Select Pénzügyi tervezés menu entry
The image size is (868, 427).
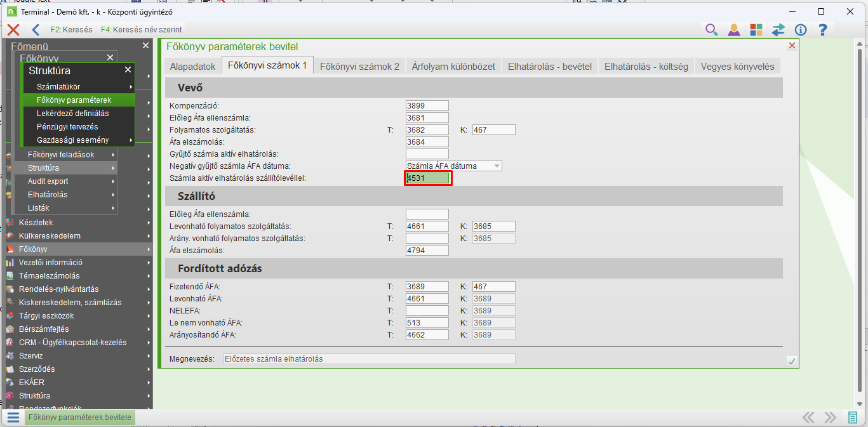click(79, 126)
